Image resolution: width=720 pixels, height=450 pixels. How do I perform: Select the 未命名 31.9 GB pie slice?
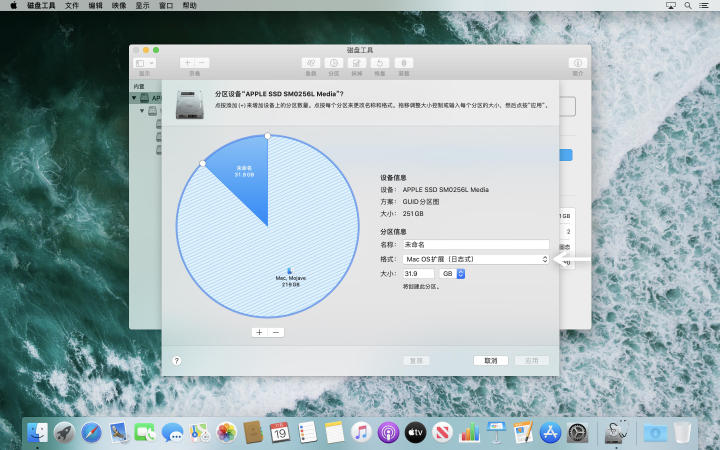(246, 174)
